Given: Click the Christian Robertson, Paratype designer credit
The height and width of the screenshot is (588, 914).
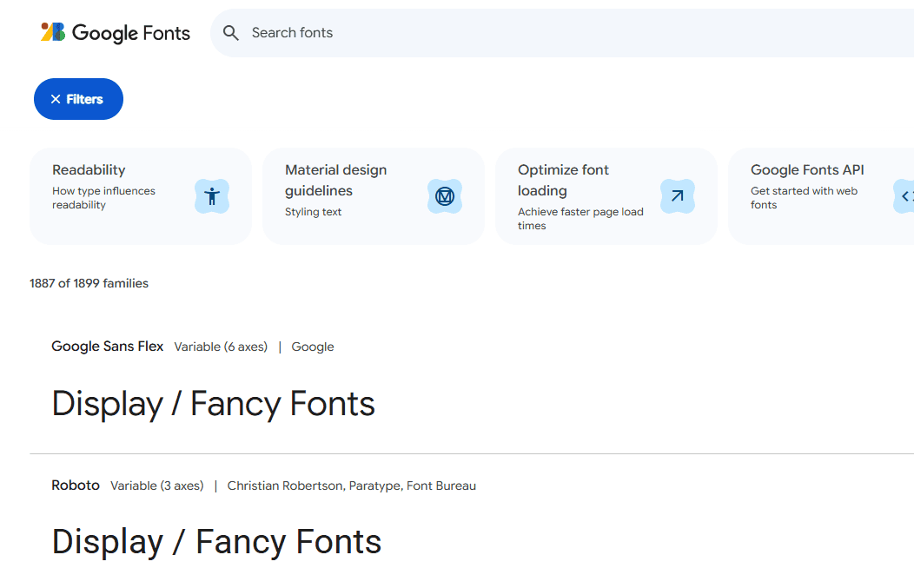Looking at the screenshot, I should click(351, 486).
